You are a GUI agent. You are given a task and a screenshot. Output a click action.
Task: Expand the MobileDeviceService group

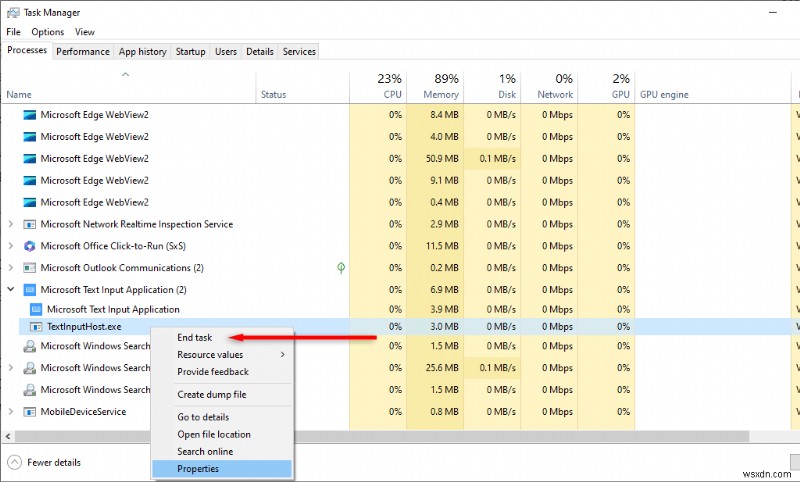(11, 411)
